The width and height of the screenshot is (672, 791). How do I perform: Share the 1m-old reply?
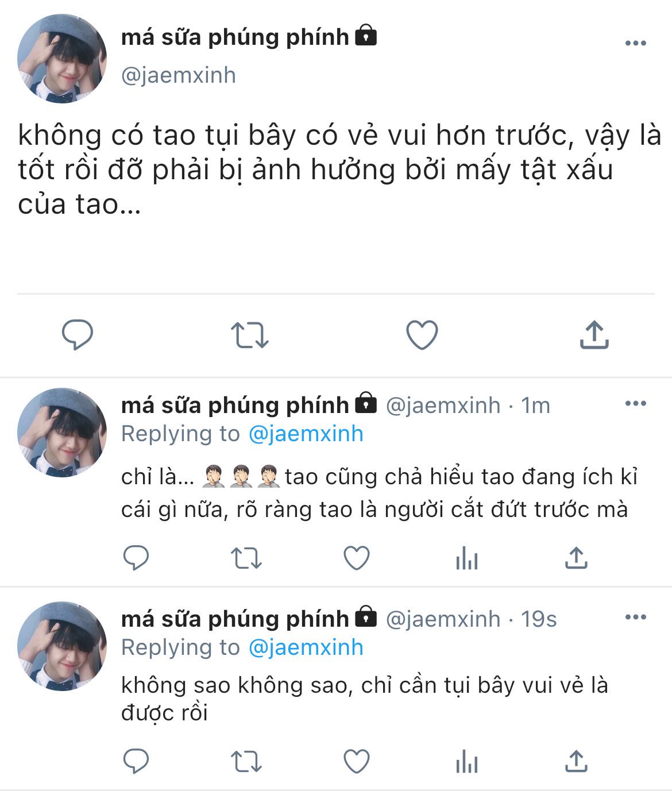(x=576, y=557)
